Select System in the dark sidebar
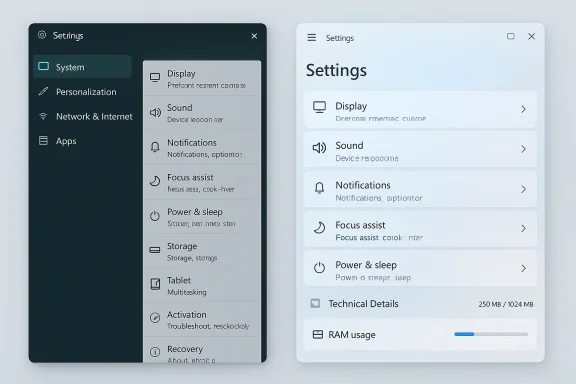The width and height of the screenshot is (576, 384). (x=83, y=67)
